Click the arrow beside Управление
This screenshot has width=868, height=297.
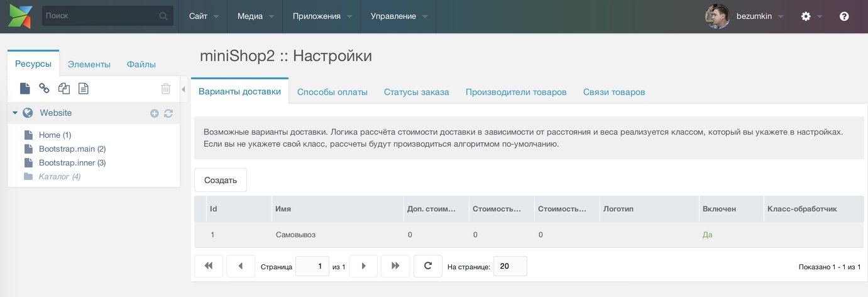point(425,17)
